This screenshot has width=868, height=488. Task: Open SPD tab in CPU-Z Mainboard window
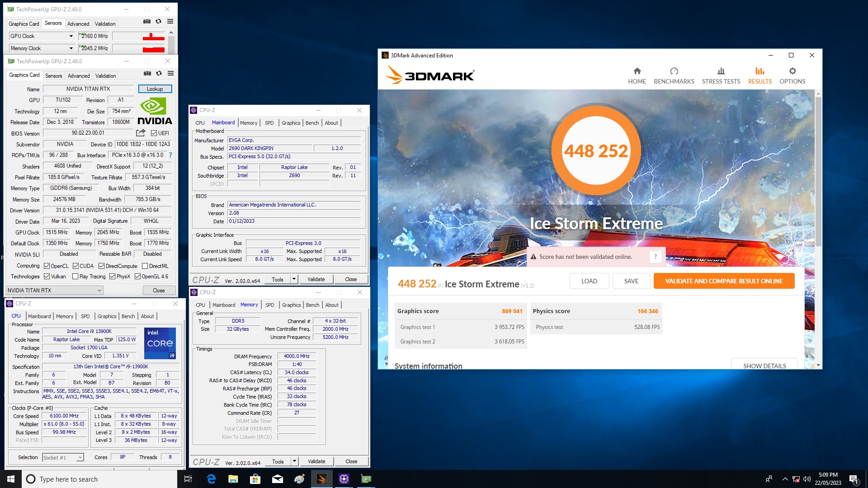[269, 123]
